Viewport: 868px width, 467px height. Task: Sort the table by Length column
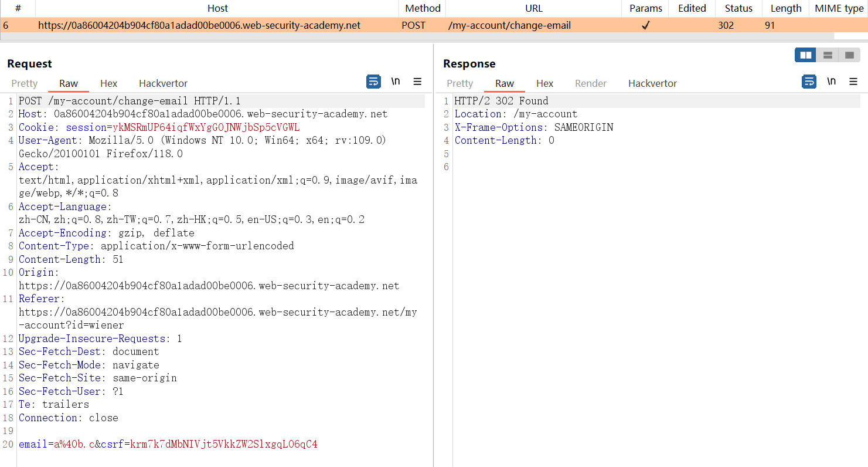coord(785,8)
